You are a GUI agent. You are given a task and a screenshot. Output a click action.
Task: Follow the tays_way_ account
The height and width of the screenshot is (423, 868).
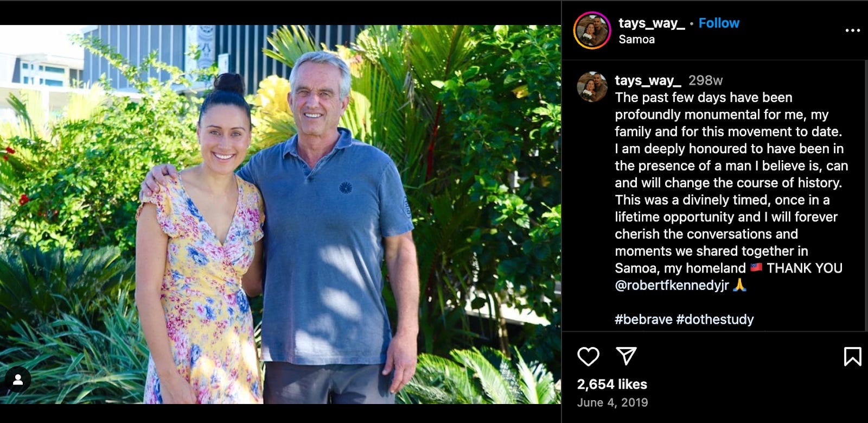tap(719, 23)
